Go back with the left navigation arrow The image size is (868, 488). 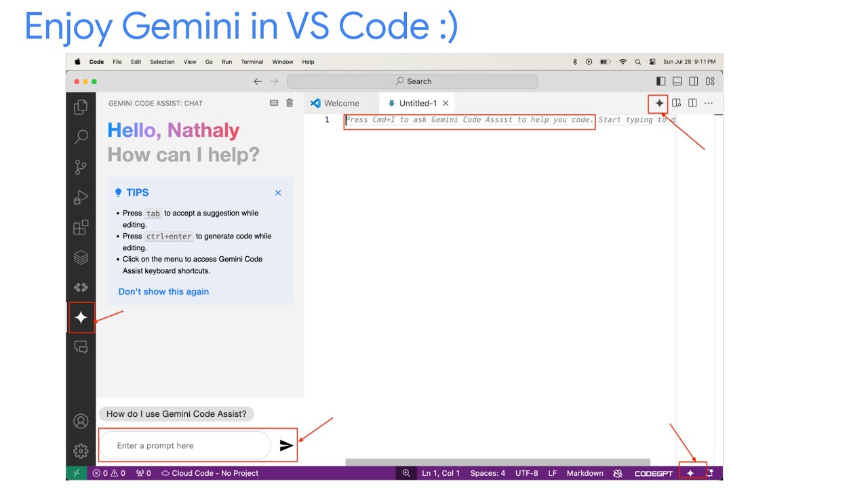point(258,81)
